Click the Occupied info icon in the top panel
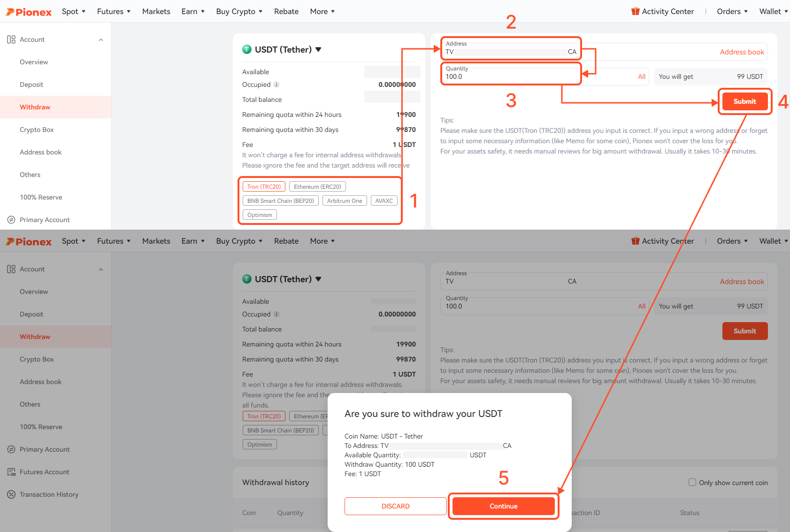This screenshot has height=532, width=790. [x=276, y=85]
